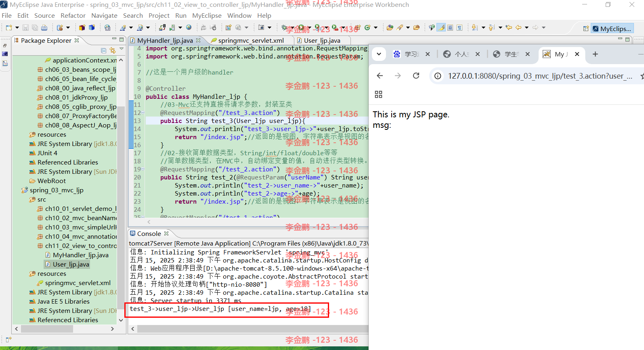Select ch08_01_jdkProxy_ljp package
644x350 pixels.
(76, 97)
